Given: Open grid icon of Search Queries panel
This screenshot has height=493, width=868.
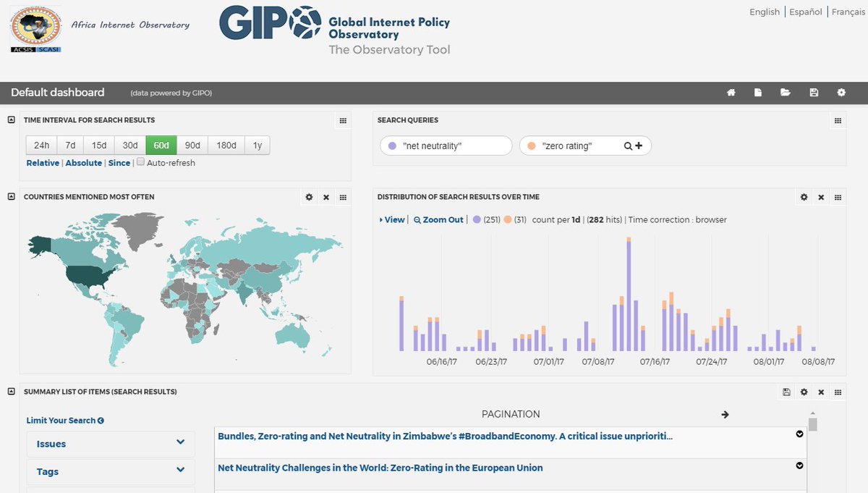Looking at the screenshot, I should coord(838,121).
